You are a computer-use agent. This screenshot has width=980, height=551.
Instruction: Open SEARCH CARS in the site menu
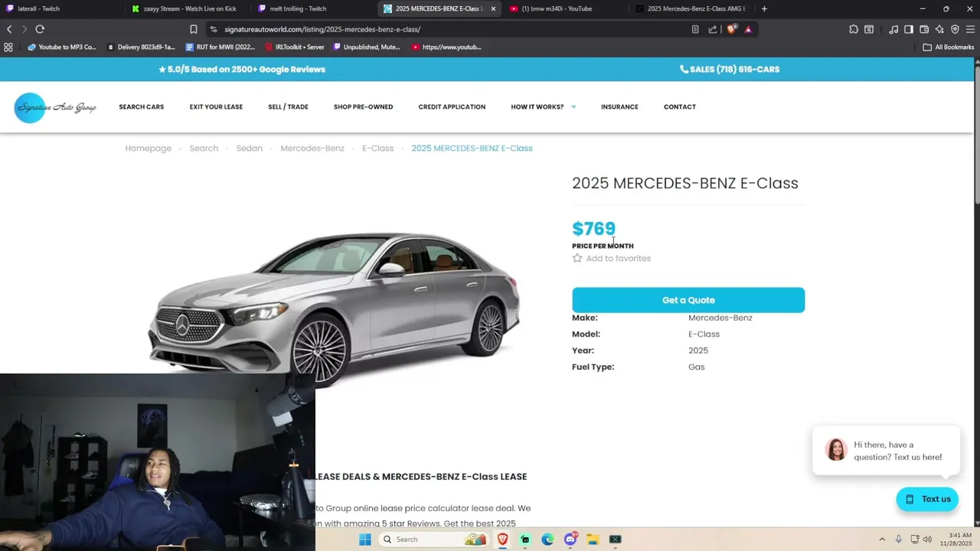click(142, 107)
